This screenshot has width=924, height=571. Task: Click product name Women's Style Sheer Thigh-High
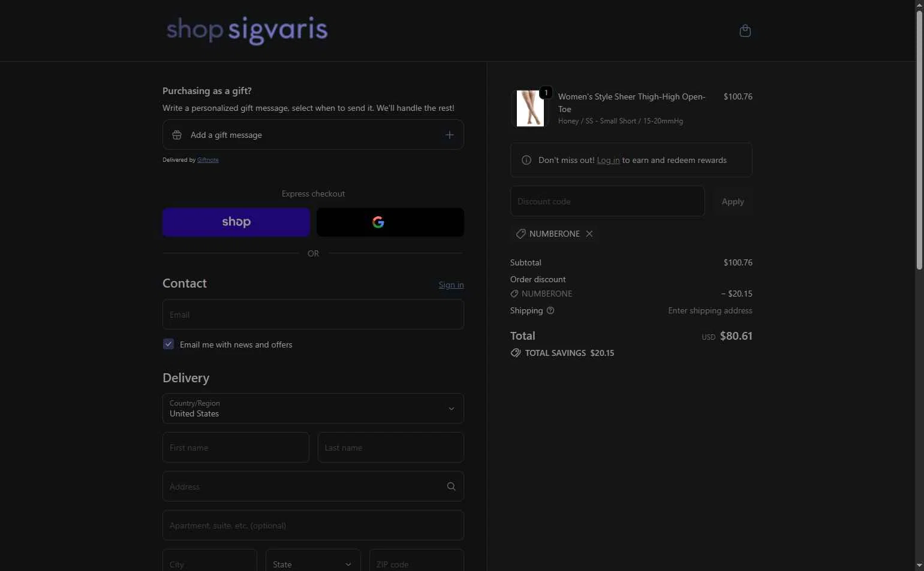point(632,102)
